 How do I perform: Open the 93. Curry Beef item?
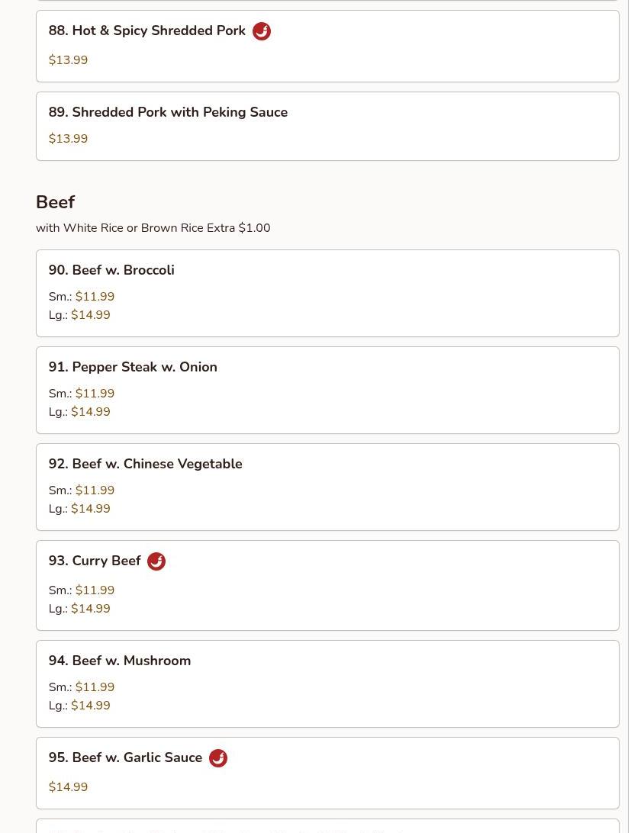(95, 561)
